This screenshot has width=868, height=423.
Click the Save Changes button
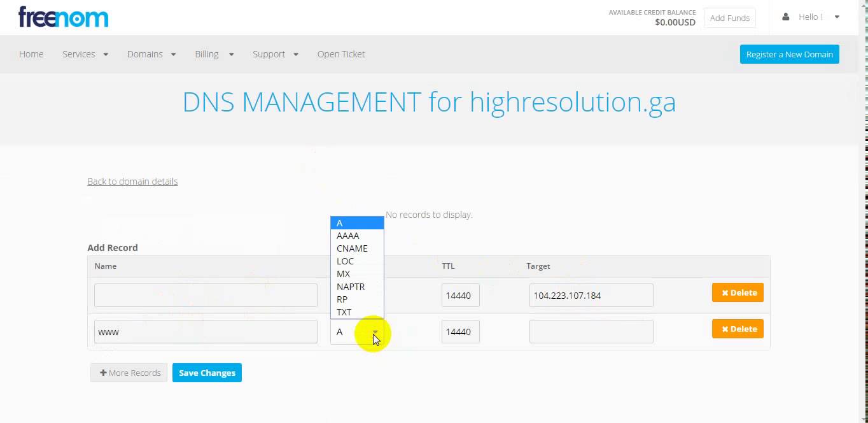click(x=207, y=373)
